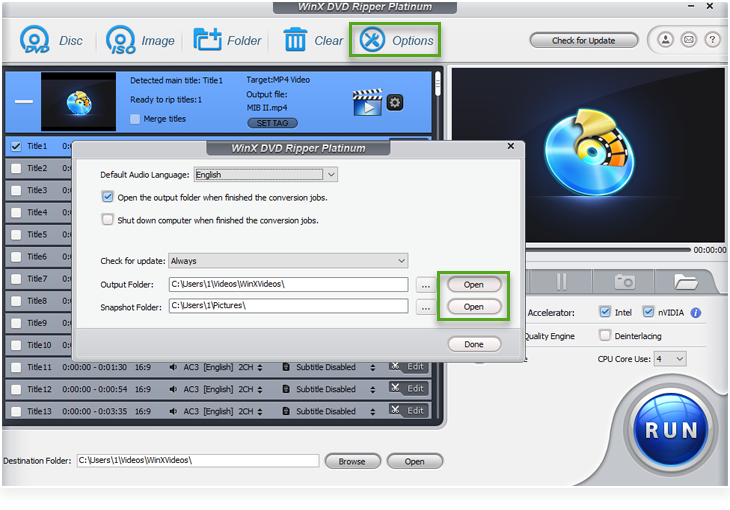Click the main title DVD thumbnail

[78, 102]
